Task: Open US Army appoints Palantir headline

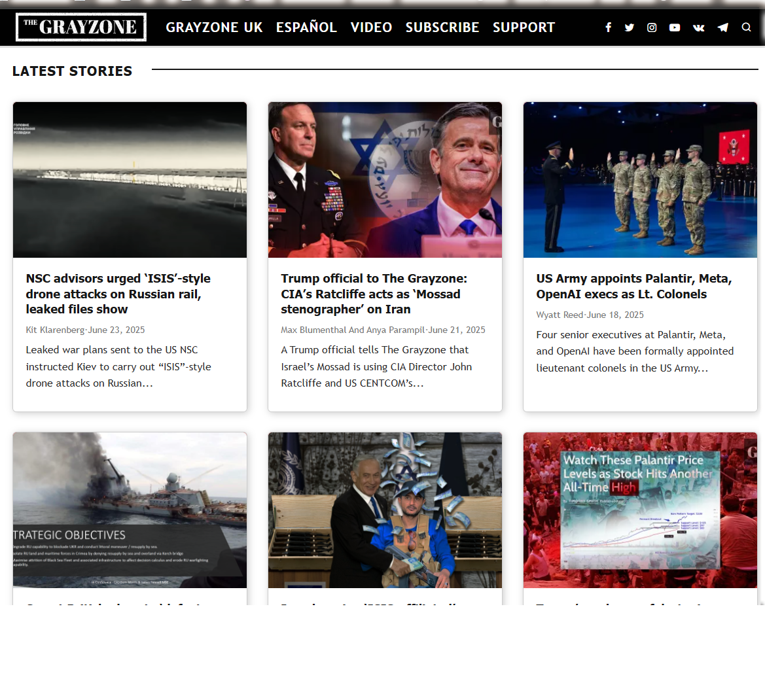Action: pos(633,287)
